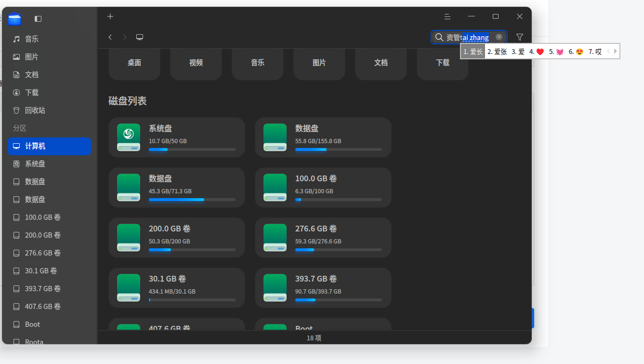Select 系统盘 in the sidebar
644x364 pixels.
coord(49,164)
